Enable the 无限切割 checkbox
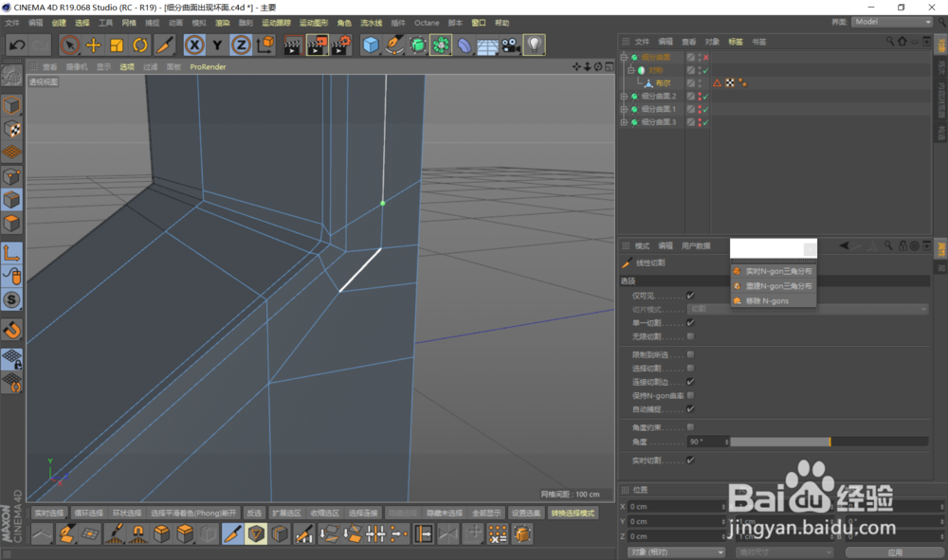 point(690,336)
